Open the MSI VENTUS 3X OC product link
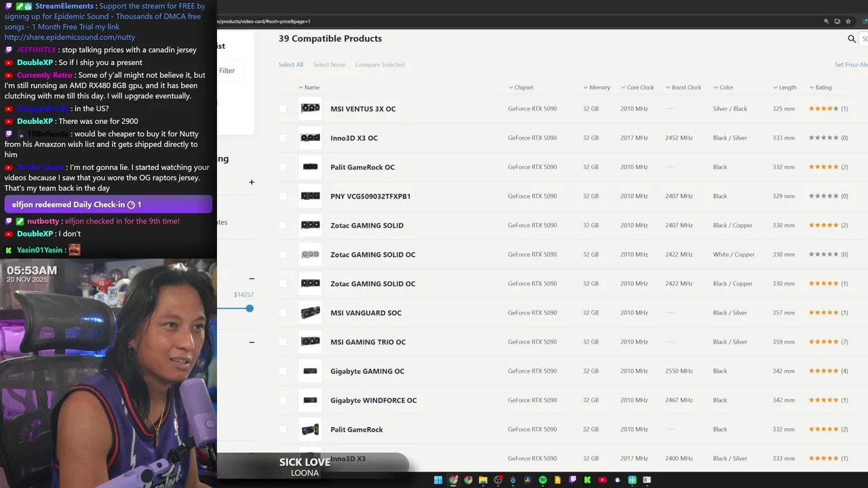The image size is (868, 488). coord(363,108)
